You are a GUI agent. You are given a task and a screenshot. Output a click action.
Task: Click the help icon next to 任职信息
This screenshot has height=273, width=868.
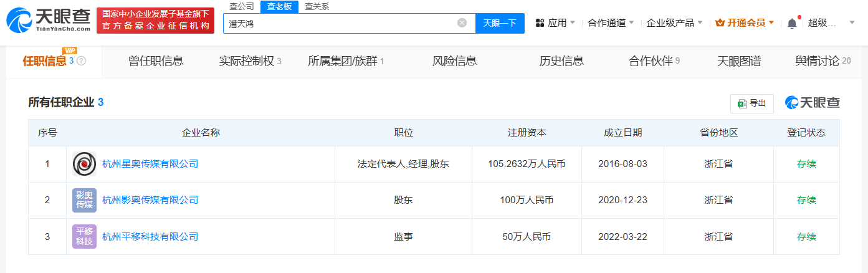point(81,61)
